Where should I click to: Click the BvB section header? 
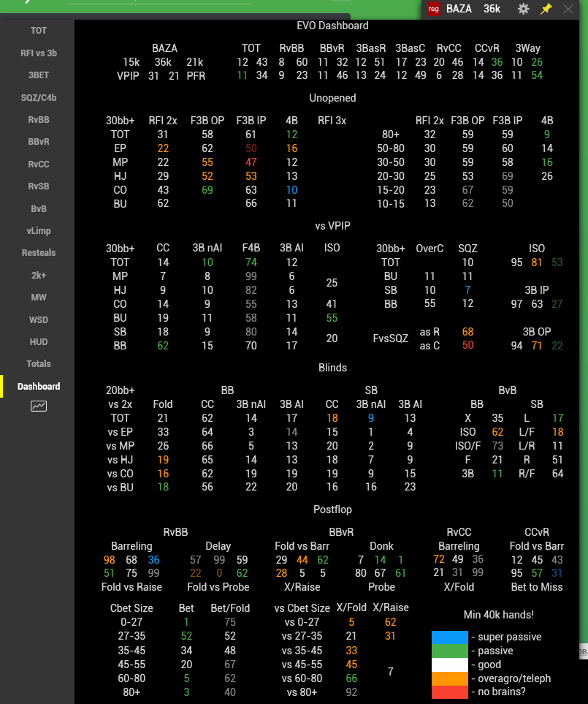507,390
